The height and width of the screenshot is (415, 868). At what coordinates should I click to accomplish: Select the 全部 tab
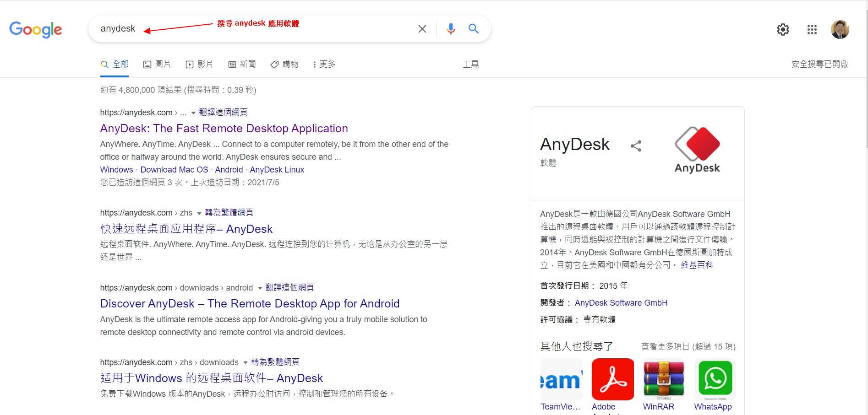pyautogui.click(x=115, y=64)
